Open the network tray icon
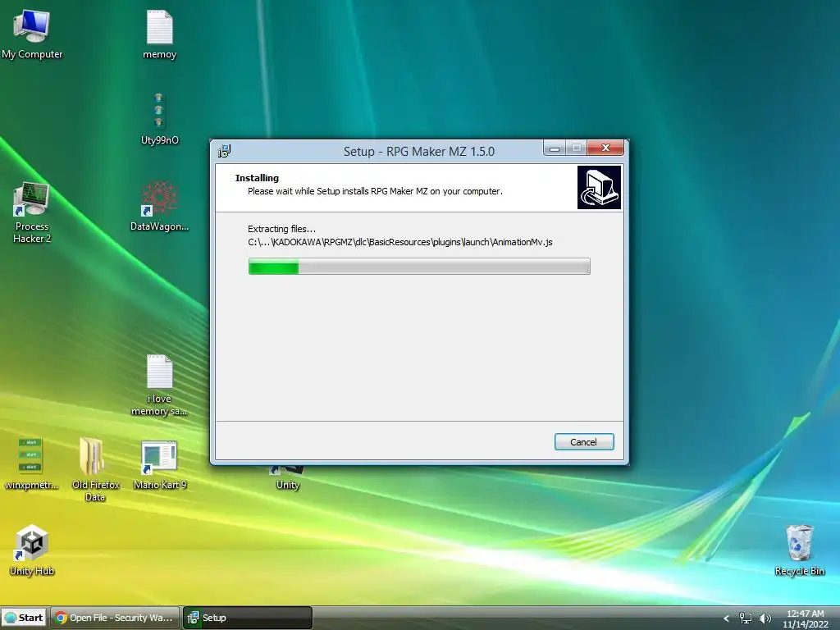The height and width of the screenshot is (630, 840). click(745, 619)
